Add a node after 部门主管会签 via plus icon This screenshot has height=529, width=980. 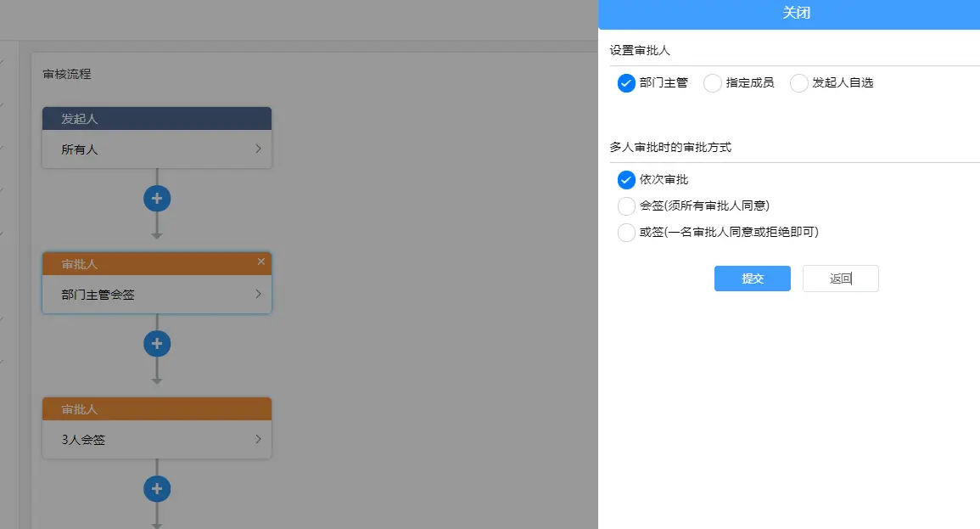click(x=157, y=344)
